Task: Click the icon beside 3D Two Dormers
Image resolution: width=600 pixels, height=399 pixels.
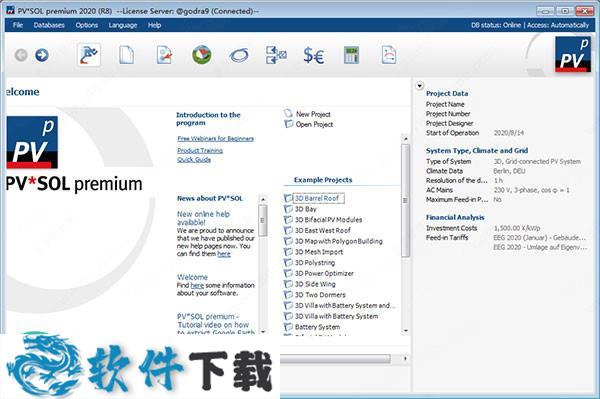Action: (288, 295)
